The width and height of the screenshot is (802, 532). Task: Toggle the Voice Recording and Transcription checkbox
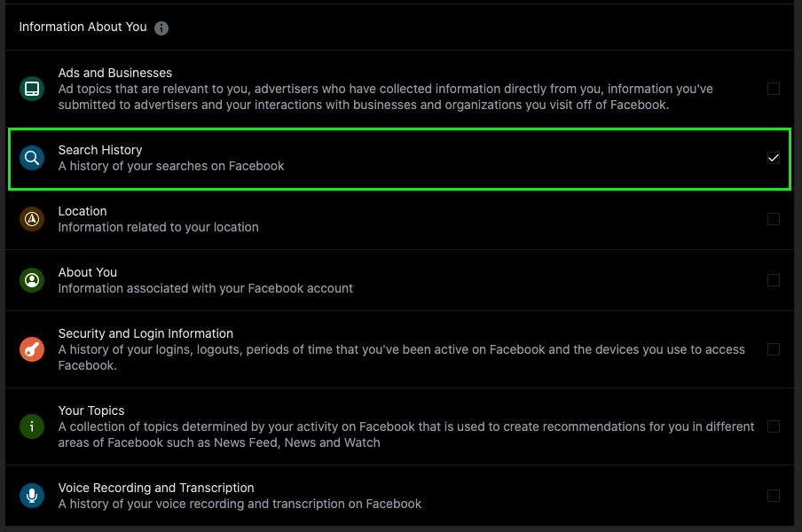[774, 496]
